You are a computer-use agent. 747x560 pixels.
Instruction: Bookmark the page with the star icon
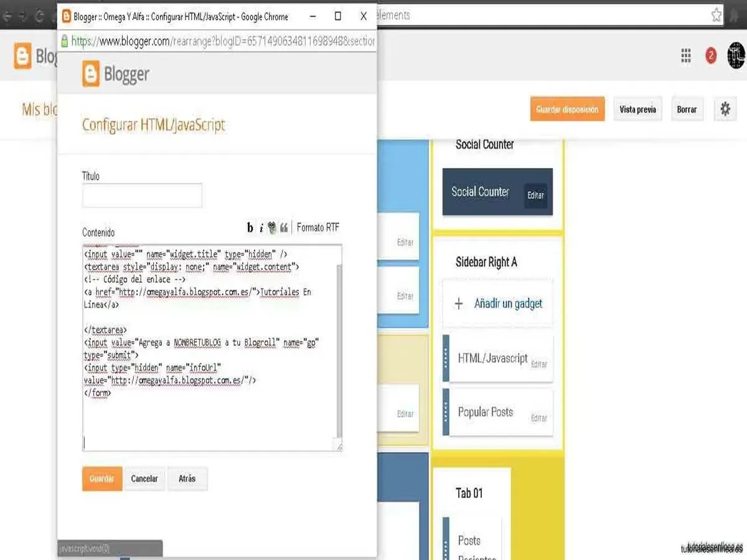tap(716, 16)
